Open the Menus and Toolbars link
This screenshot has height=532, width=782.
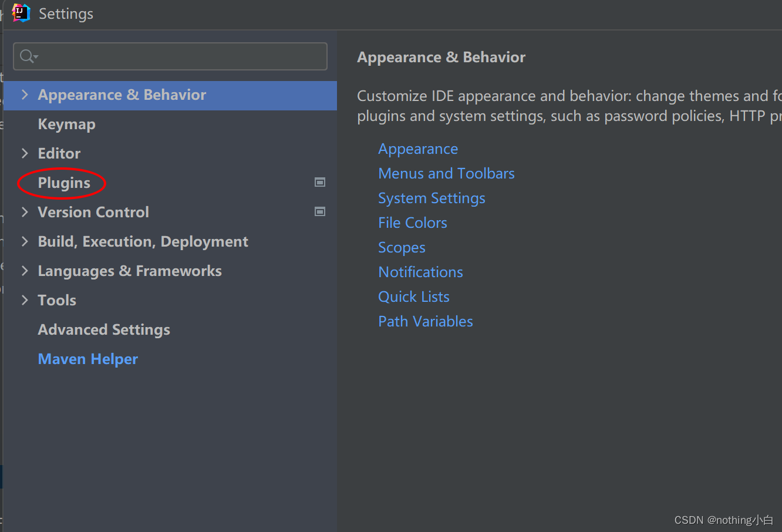(446, 174)
